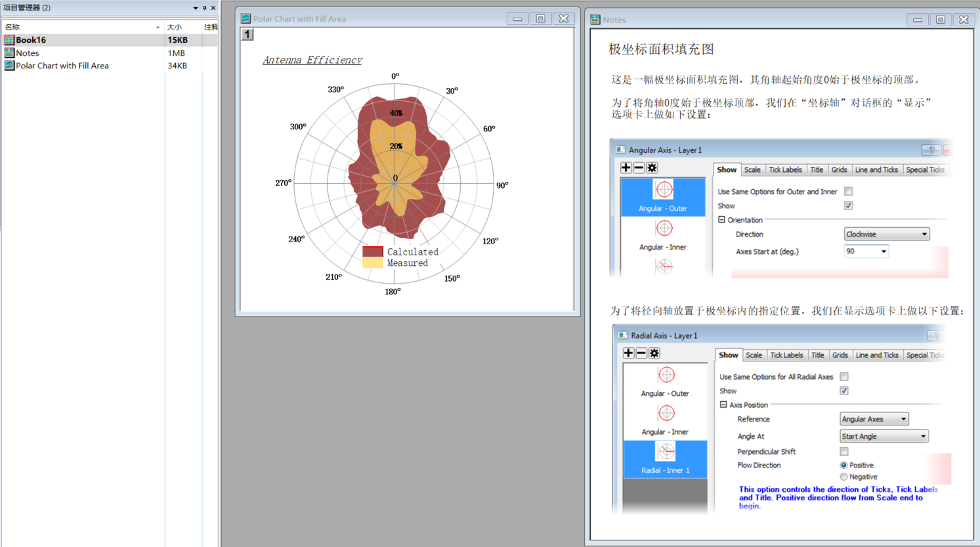Click the red Calculated legend swatch
The image size is (980, 547).
pos(373,252)
